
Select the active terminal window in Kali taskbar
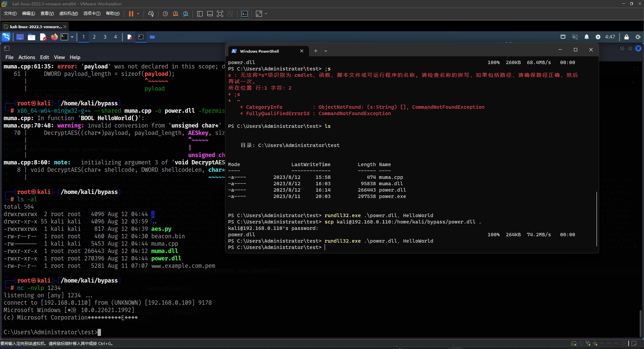[141, 37]
